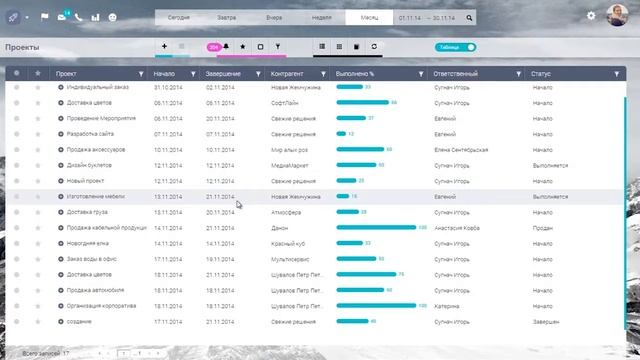The width and height of the screenshot is (640, 360).
Task: Star the Продажа автомобиля row
Action: (38, 290)
